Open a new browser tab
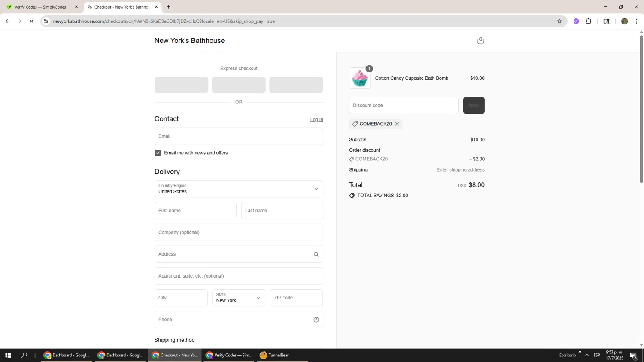This screenshot has height=362, width=644. click(x=168, y=7)
